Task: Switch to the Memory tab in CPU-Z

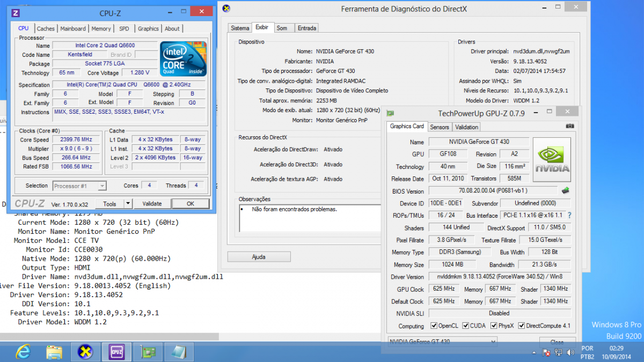Action: (101, 28)
